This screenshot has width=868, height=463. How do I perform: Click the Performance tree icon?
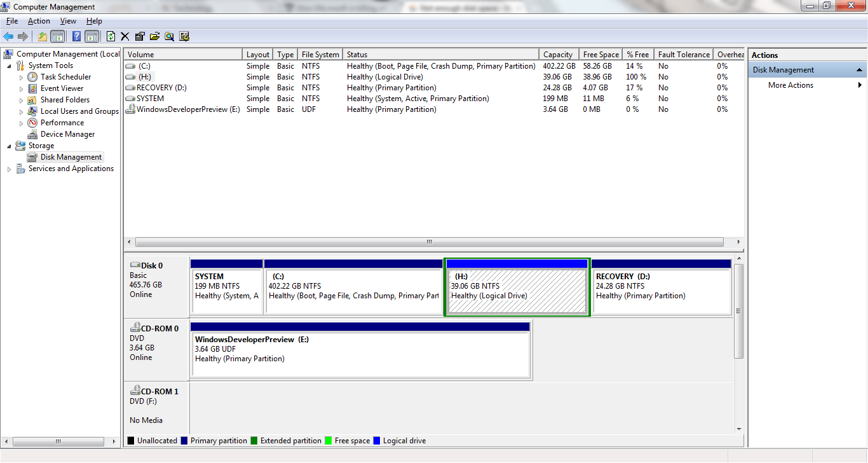pos(32,123)
